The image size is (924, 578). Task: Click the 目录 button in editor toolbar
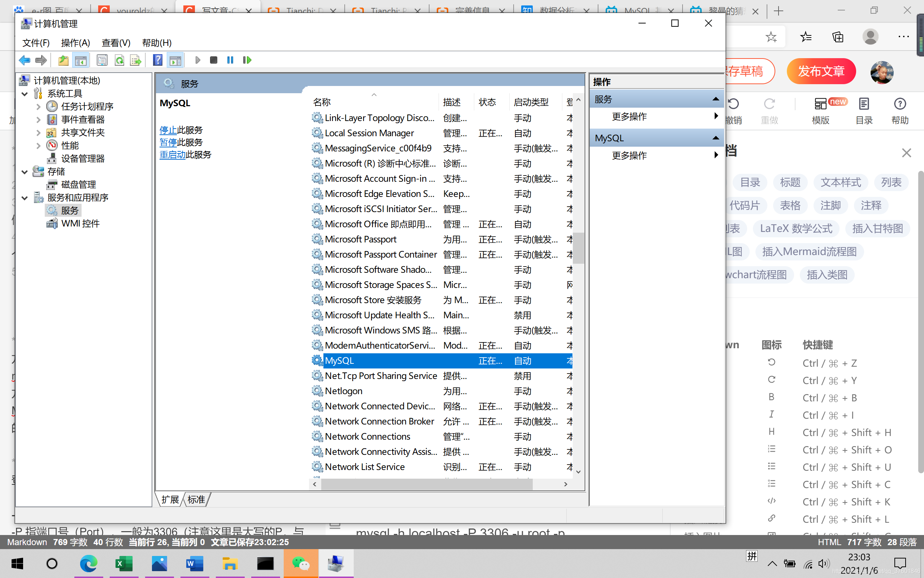(864, 111)
